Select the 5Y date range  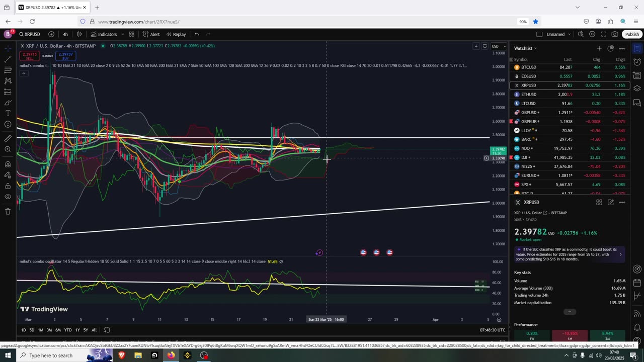86,330
